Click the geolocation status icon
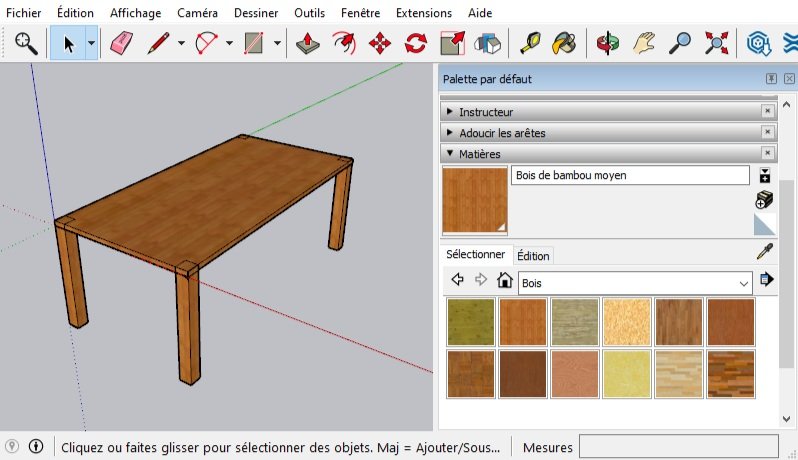 [x=12, y=446]
